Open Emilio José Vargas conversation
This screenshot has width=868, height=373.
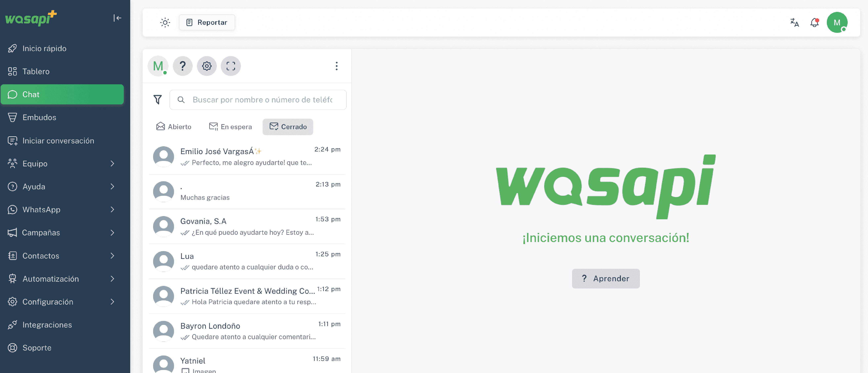[x=247, y=157]
